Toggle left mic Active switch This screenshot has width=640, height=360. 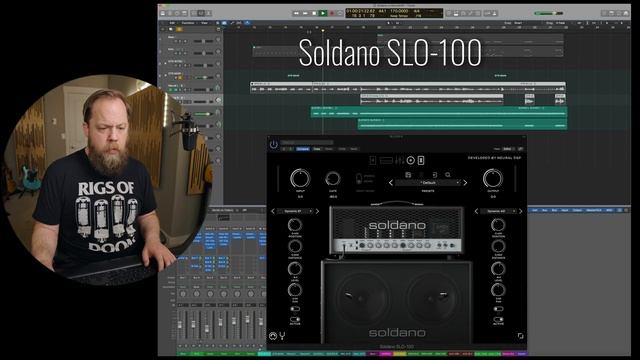[x=294, y=319]
